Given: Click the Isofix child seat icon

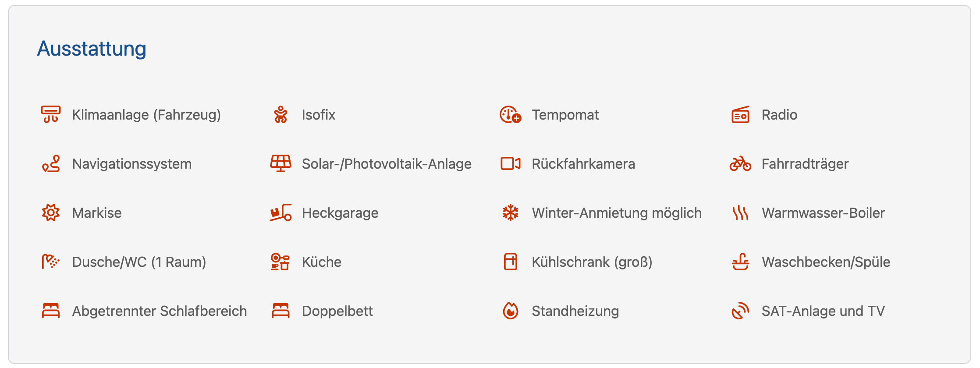Looking at the screenshot, I should pyautogui.click(x=281, y=115).
